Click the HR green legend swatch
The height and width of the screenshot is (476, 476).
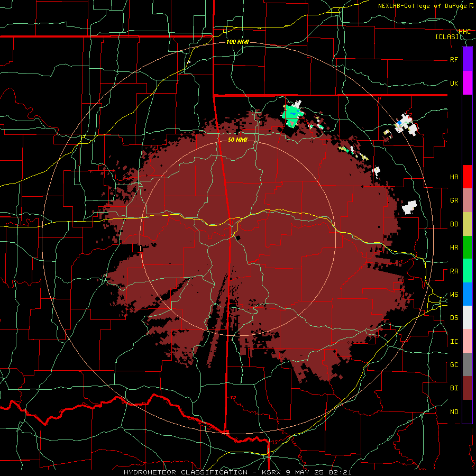tap(467, 247)
